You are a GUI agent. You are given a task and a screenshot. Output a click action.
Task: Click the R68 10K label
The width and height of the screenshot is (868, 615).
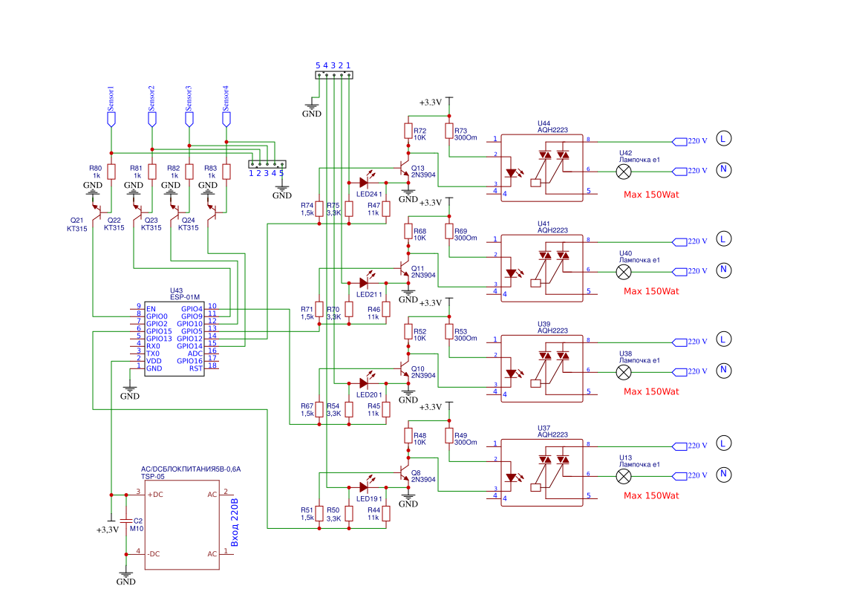point(420,235)
